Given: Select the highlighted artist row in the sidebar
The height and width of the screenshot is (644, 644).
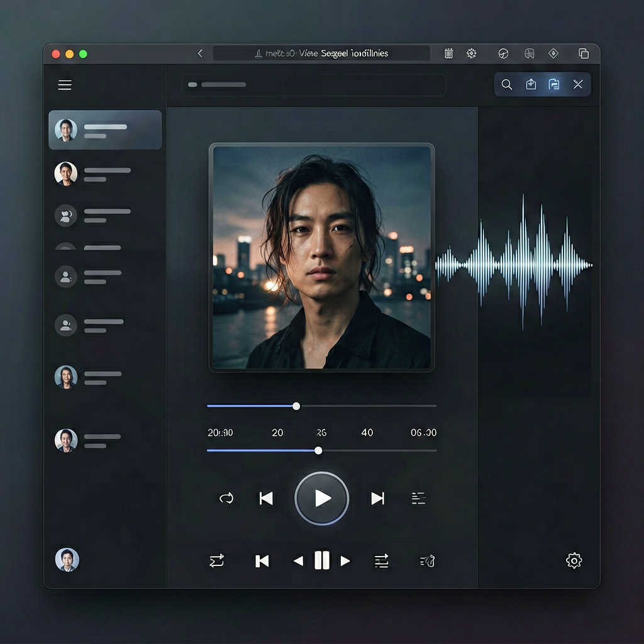Looking at the screenshot, I should [x=105, y=130].
